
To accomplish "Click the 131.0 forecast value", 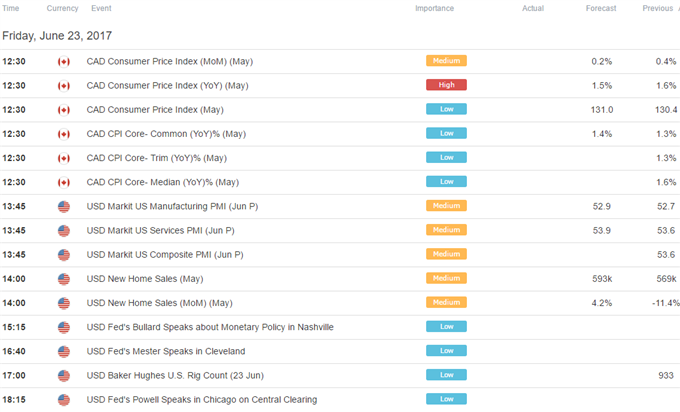I will tap(602, 110).
